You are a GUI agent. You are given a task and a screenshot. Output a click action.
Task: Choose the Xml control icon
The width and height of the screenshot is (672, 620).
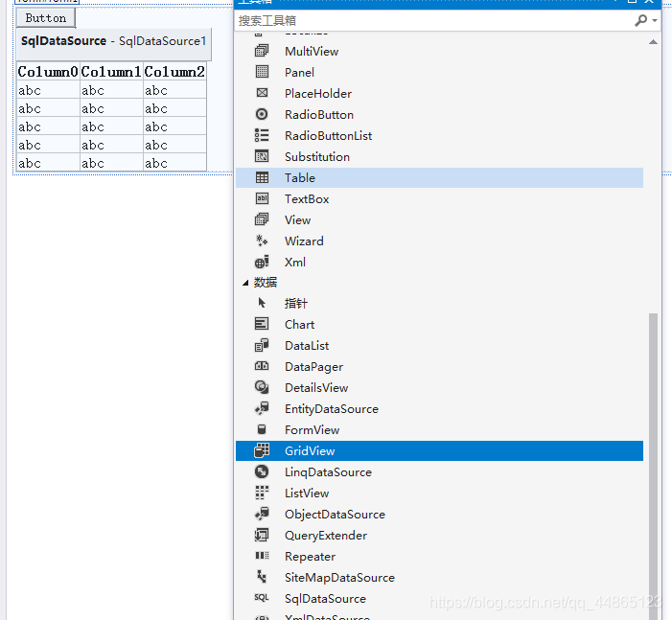pos(262,262)
